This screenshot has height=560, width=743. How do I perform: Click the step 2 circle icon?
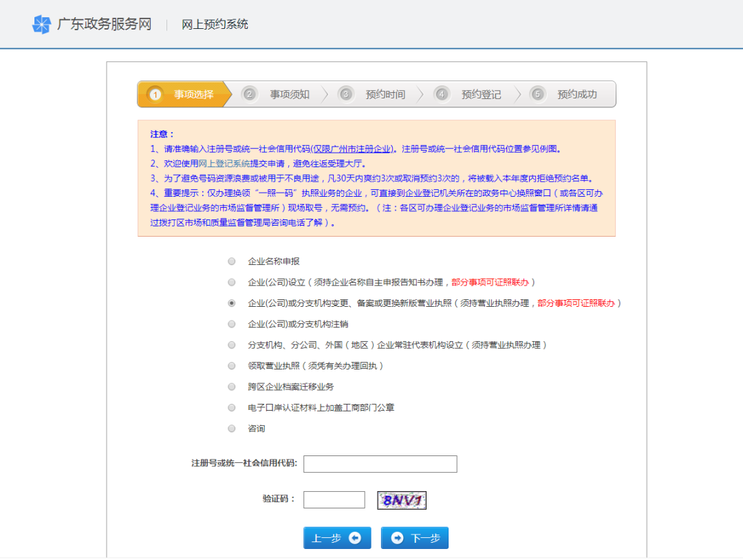tap(249, 94)
